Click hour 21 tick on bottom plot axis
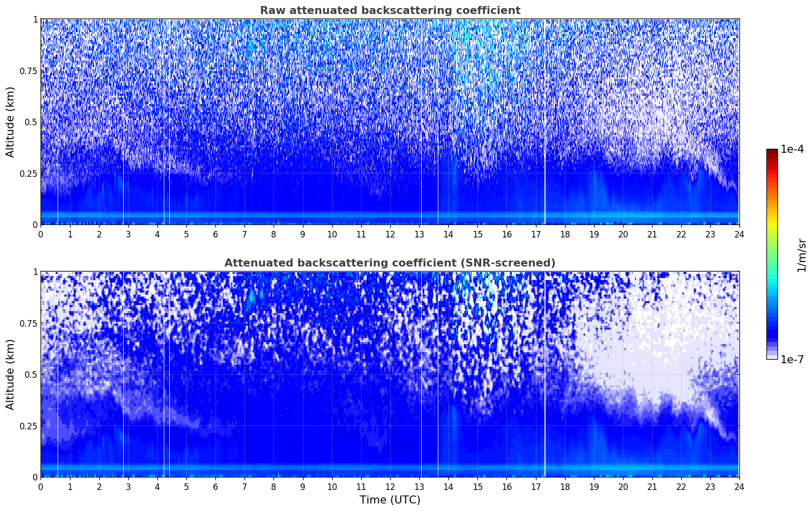The height and width of the screenshot is (511, 812). 652,486
